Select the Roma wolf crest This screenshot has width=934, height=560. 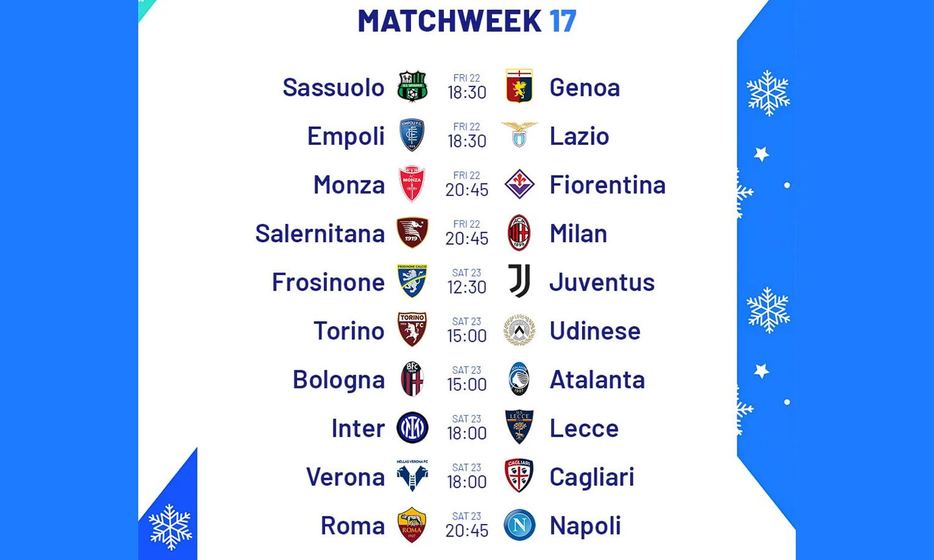coord(412,525)
